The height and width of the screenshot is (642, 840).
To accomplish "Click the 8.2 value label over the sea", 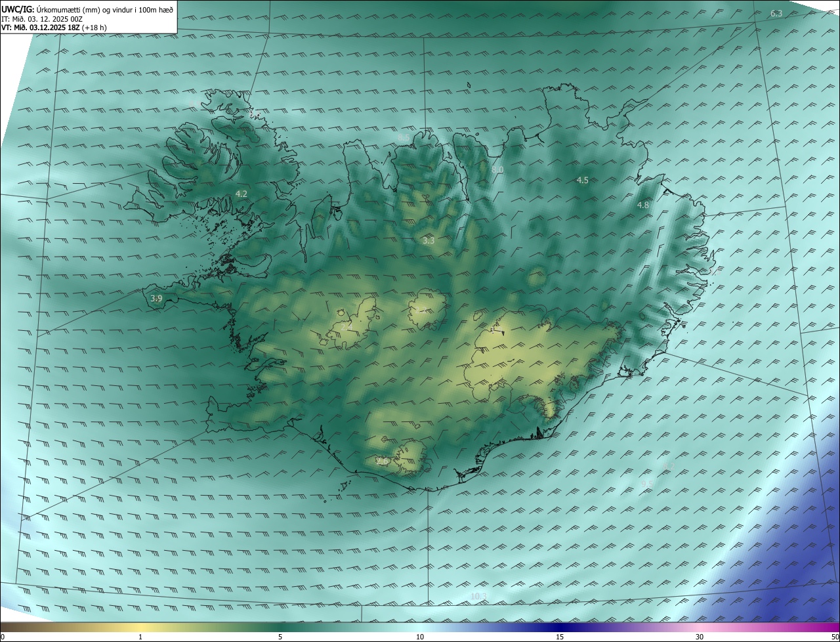I will point(669,465).
